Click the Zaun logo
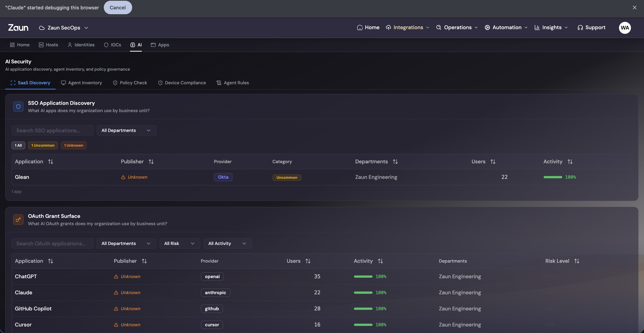Screen dimensions: 644x333 click(x=18, y=27)
